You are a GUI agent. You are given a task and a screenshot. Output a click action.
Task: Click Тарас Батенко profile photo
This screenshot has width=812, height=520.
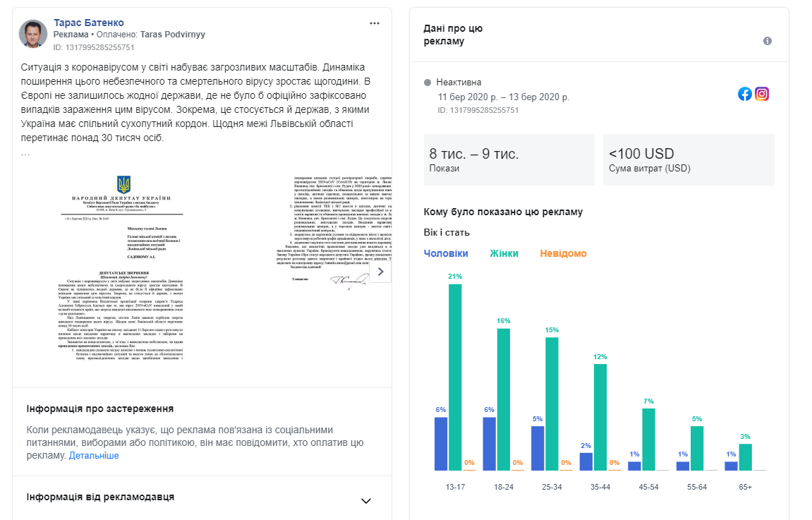coord(32,34)
